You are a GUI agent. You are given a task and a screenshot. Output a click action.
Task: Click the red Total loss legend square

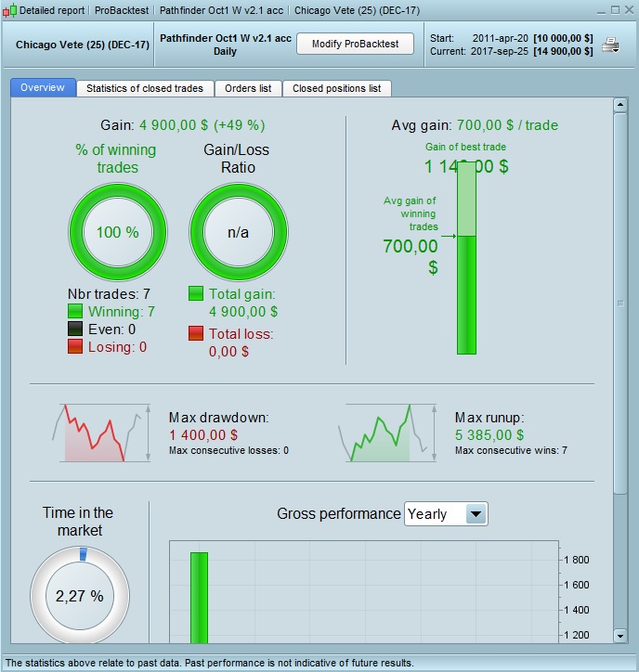pyautogui.click(x=196, y=333)
